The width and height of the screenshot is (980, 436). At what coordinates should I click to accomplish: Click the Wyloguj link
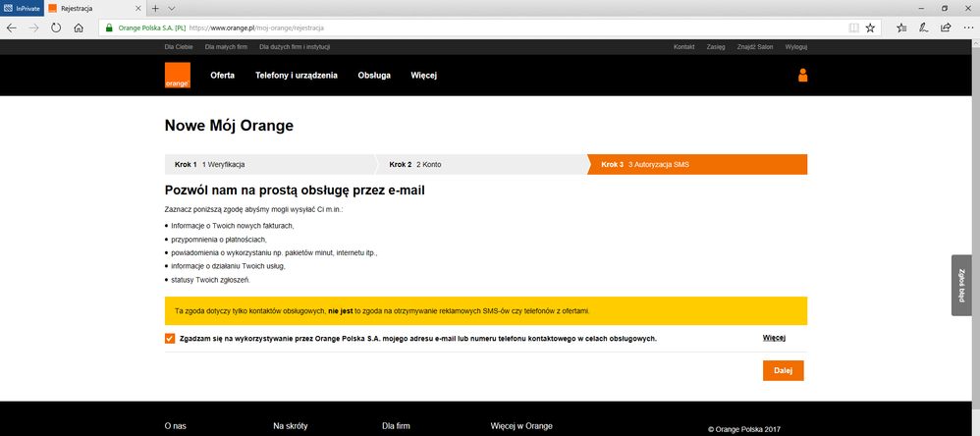point(795,47)
